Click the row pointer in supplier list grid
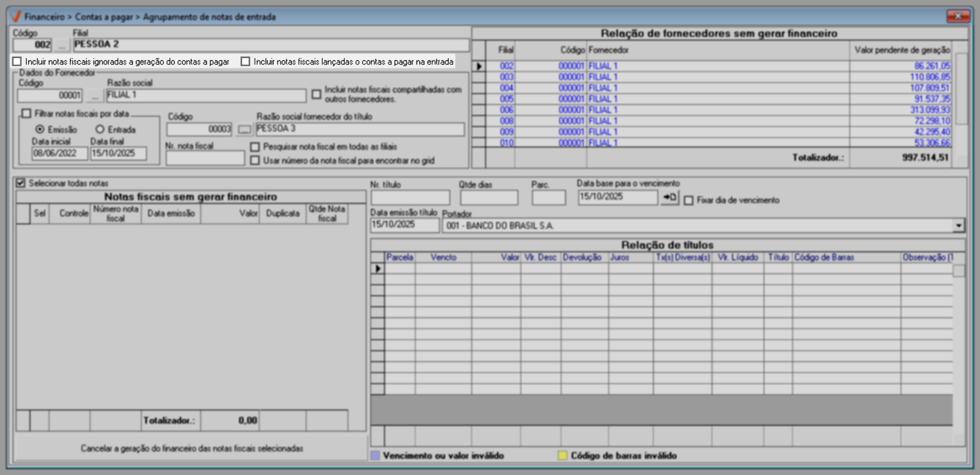Image resolution: width=980 pixels, height=475 pixels. point(479,67)
